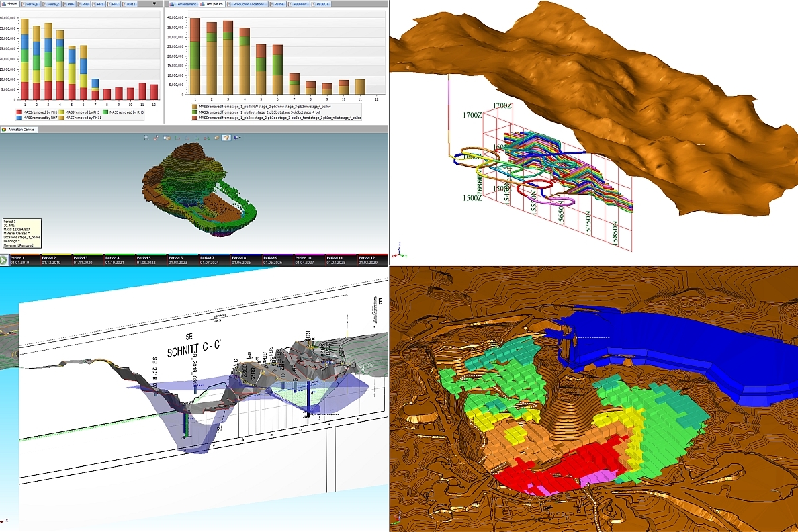Select the PB3NNW tab
Viewport: 798px width, 532px height.
(x=298, y=4)
